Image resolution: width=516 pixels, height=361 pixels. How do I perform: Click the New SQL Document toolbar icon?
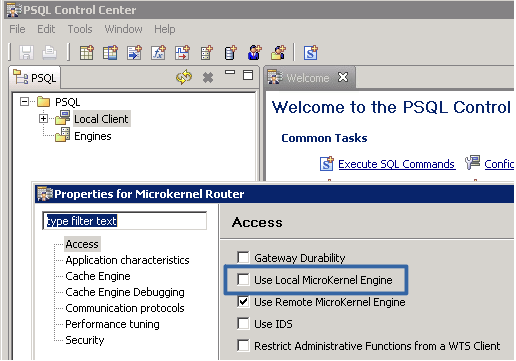click(311, 53)
